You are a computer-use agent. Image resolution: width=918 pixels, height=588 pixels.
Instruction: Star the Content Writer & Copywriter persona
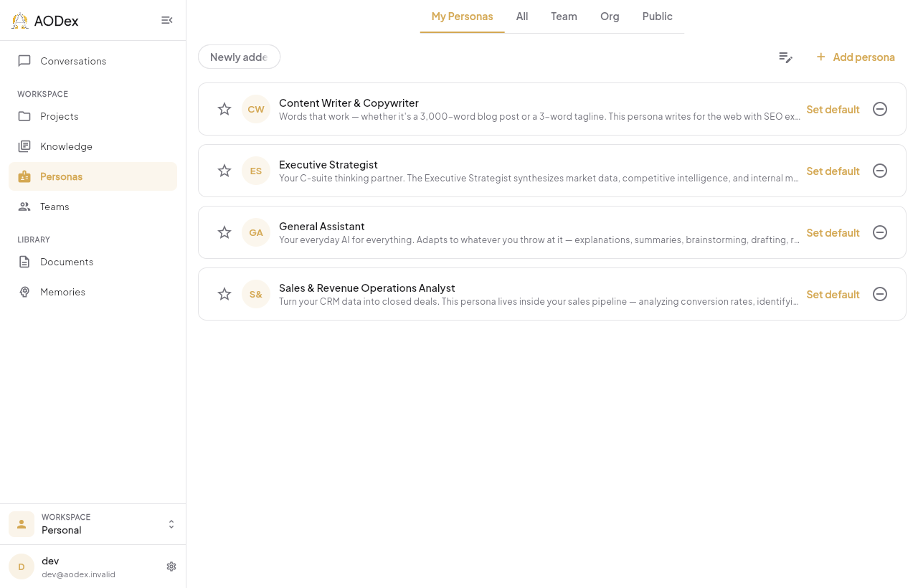coord(224,109)
